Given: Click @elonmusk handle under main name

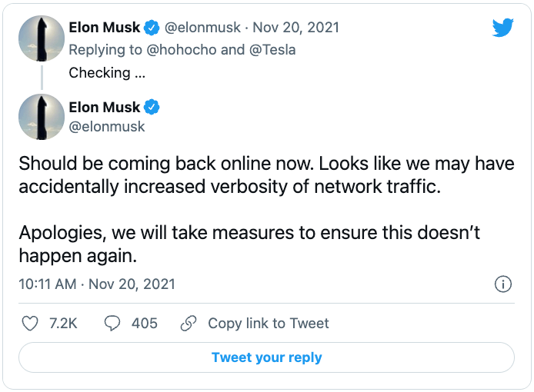Looking at the screenshot, I should (107, 127).
